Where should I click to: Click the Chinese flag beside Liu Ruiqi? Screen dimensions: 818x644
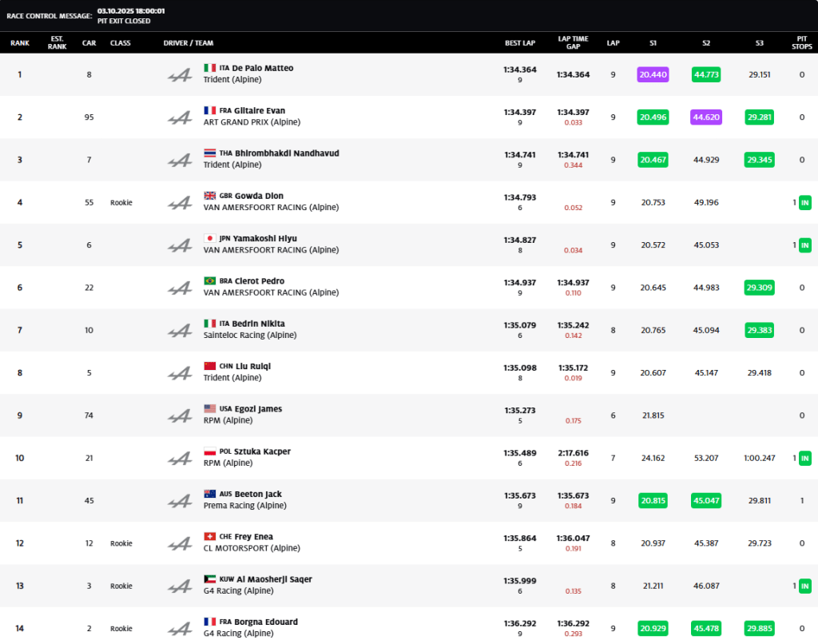click(210, 367)
